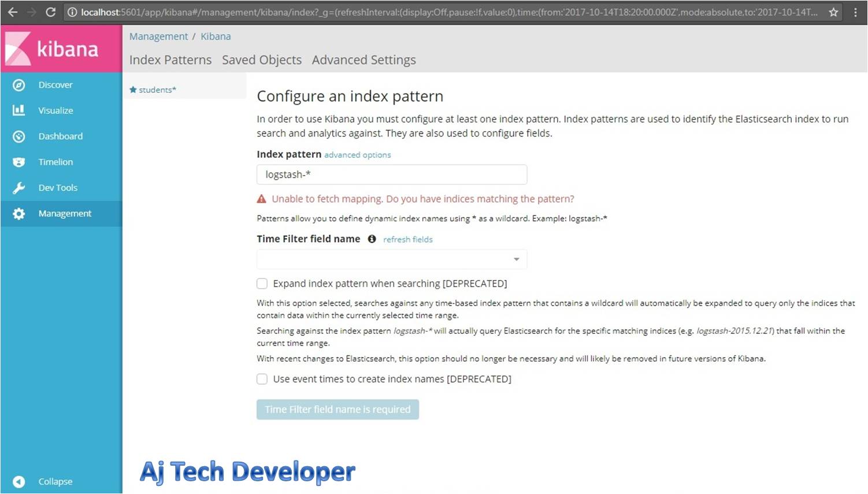This screenshot has height=494, width=868.
Task: Click the site info icon in the address bar
Action: [72, 12]
